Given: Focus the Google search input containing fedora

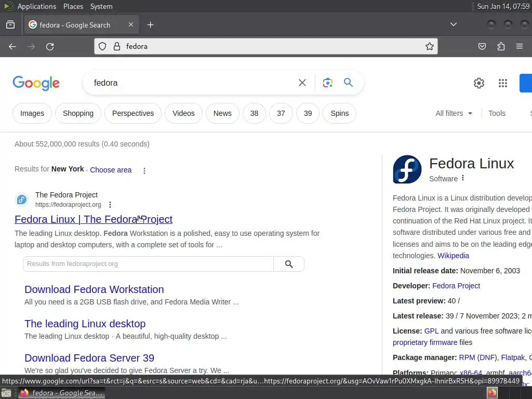Looking at the screenshot, I should tap(193, 83).
